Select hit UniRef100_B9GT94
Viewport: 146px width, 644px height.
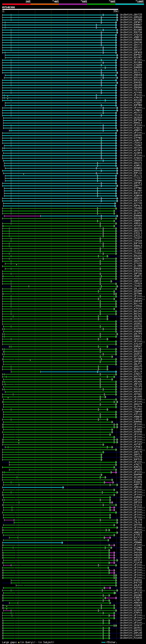(131, 32)
